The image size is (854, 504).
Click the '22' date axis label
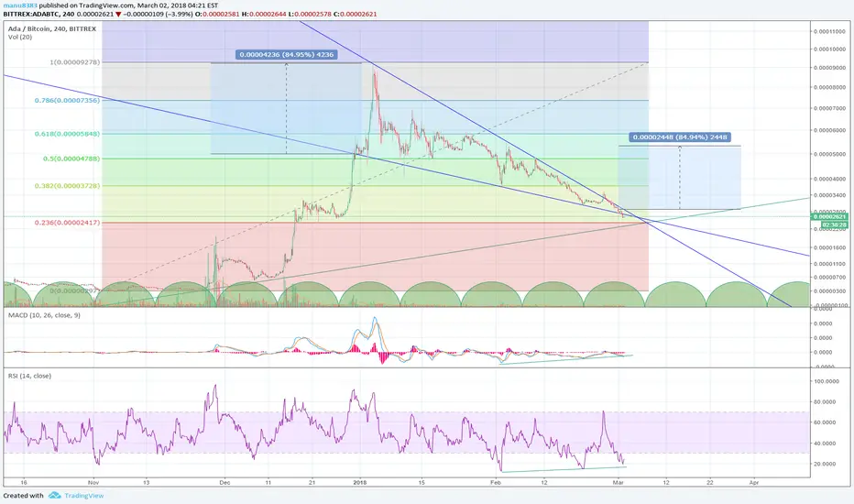click(x=709, y=482)
